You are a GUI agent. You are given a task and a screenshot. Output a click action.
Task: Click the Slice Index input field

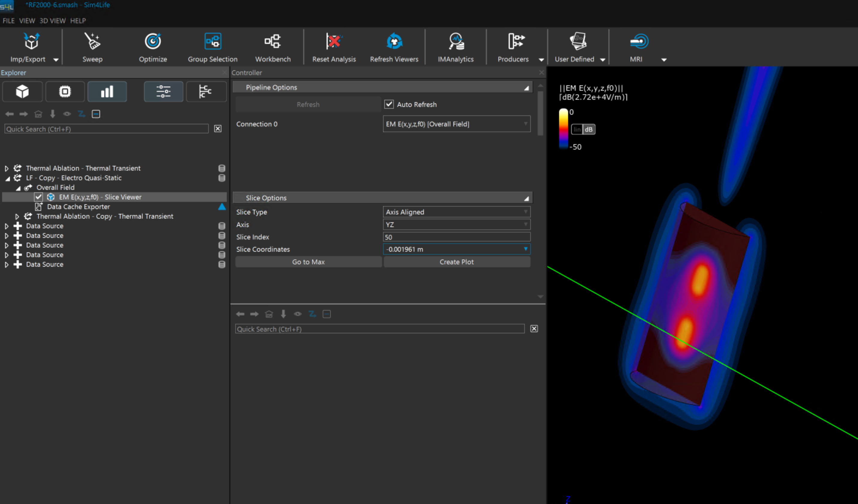point(456,237)
